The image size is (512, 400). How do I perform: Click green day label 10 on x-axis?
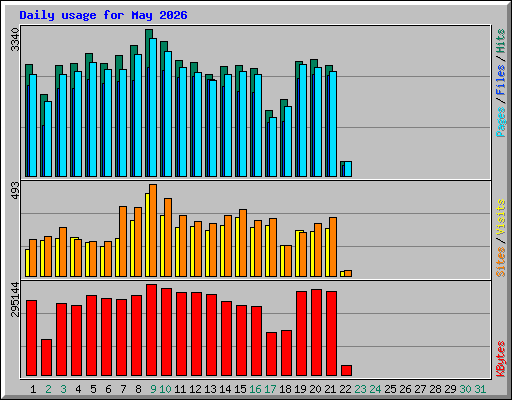[165, 389]
